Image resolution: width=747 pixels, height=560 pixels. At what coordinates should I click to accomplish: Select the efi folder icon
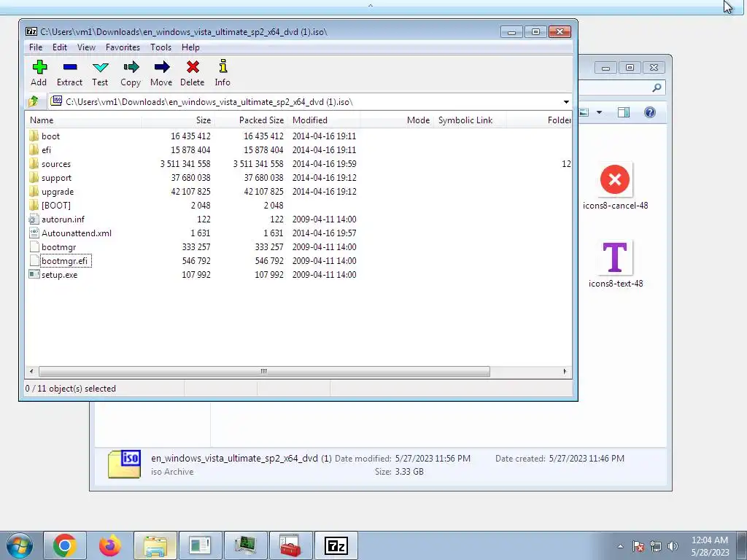[34, 149]
